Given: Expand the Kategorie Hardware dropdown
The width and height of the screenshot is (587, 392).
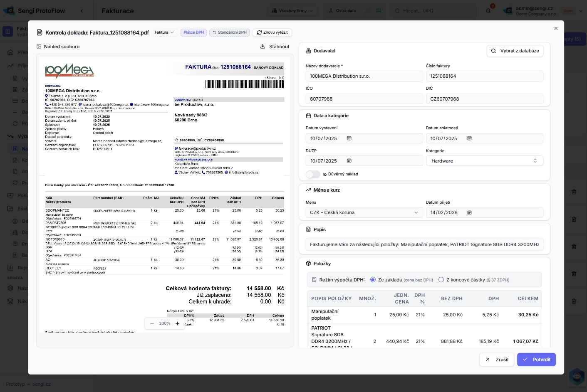Looking at the screenshot, I should click(484, 161).
